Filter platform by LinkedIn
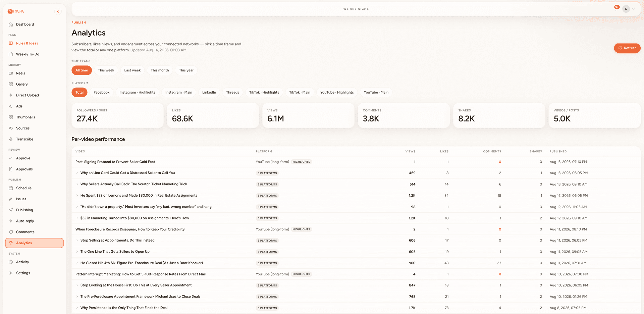The width and height of the screenshot is (644, 314). [209, 93]
